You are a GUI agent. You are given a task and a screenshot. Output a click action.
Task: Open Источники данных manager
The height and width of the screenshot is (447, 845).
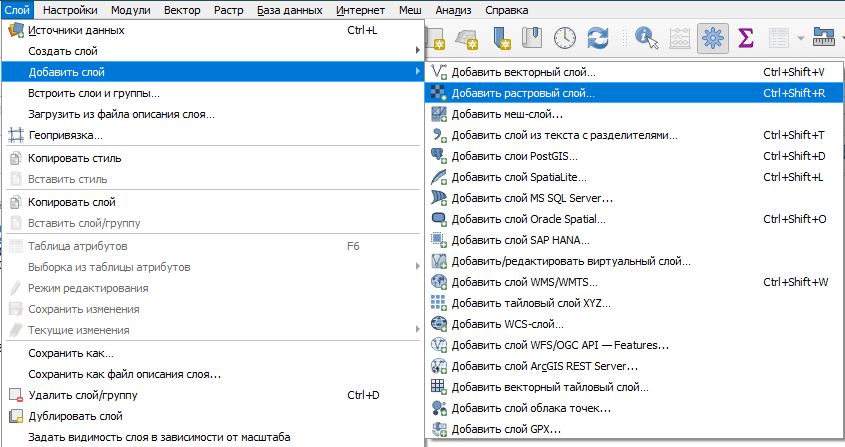(76, 30)
